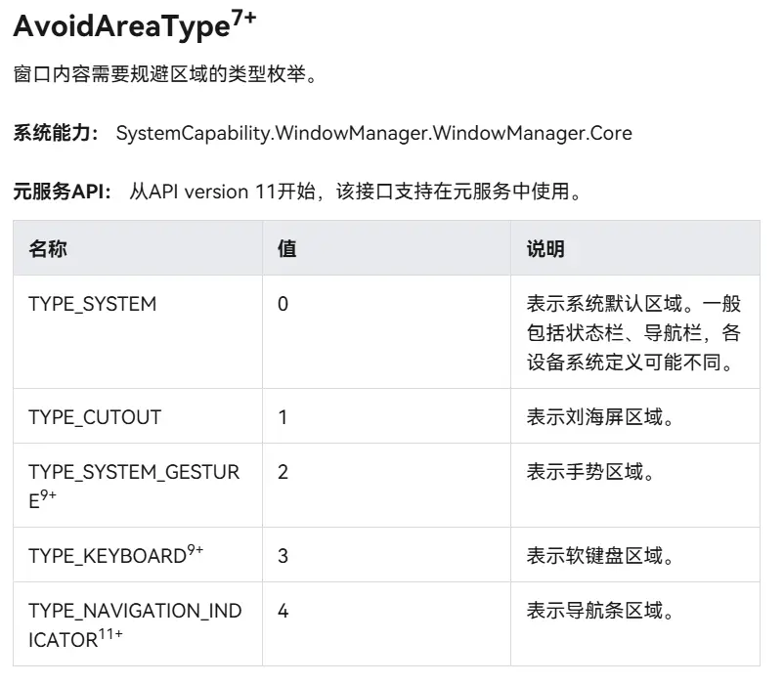Select the TYPE_SYSTEM_GESTURE name cell
This screenshot has width=784, height=684.
(134, 486)
